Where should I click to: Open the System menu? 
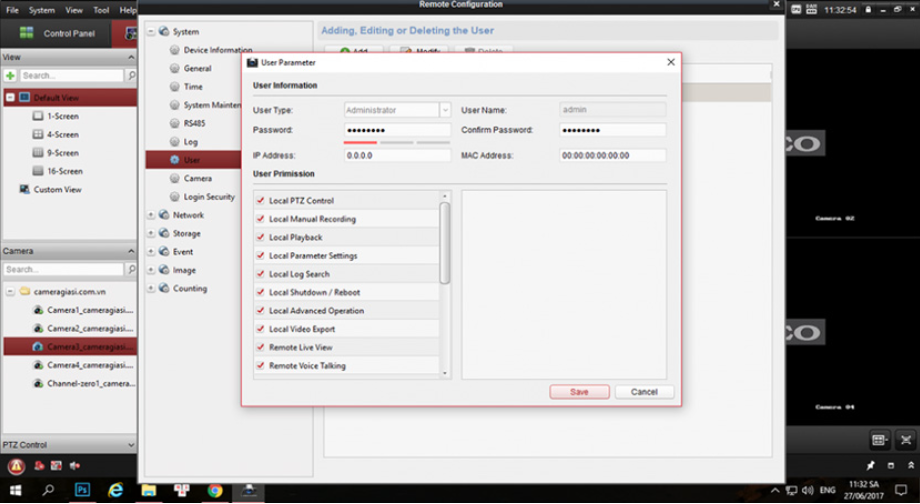pyautogui.click(x=42, y=10)
